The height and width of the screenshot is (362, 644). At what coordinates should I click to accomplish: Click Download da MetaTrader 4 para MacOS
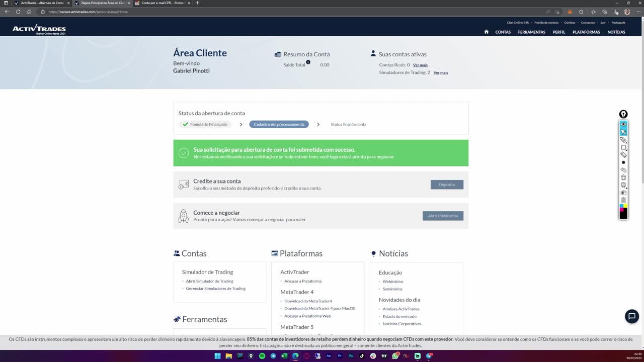pos(319,308)
